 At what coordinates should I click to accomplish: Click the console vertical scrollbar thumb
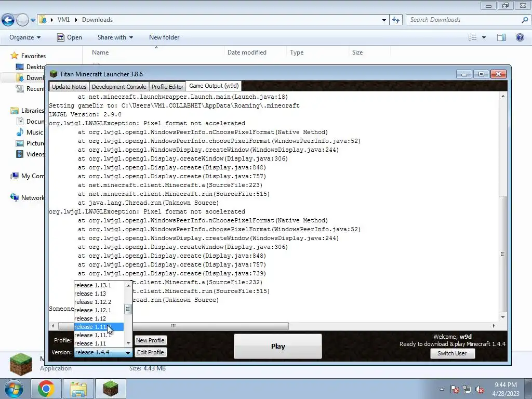click(x=502, y=254)
